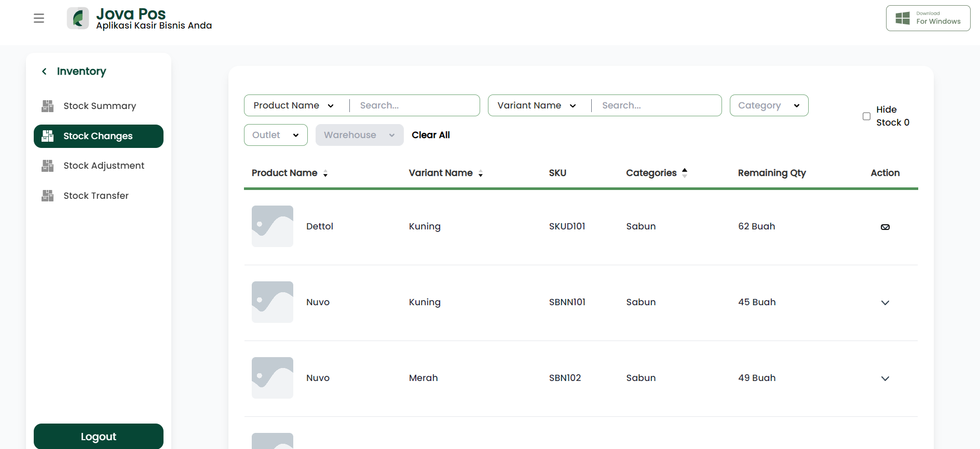Click the Stock Adjustment boxes icon

point(48,166)
